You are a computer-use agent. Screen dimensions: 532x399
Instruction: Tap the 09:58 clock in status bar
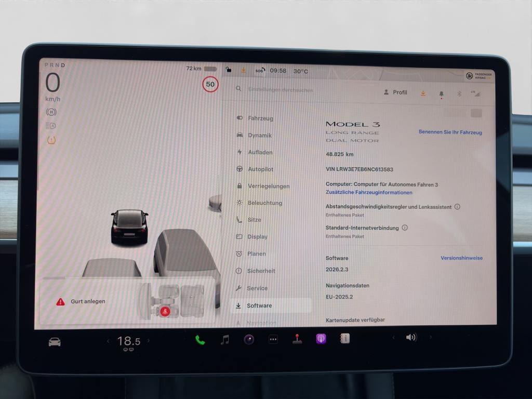(x=278, y=71)
